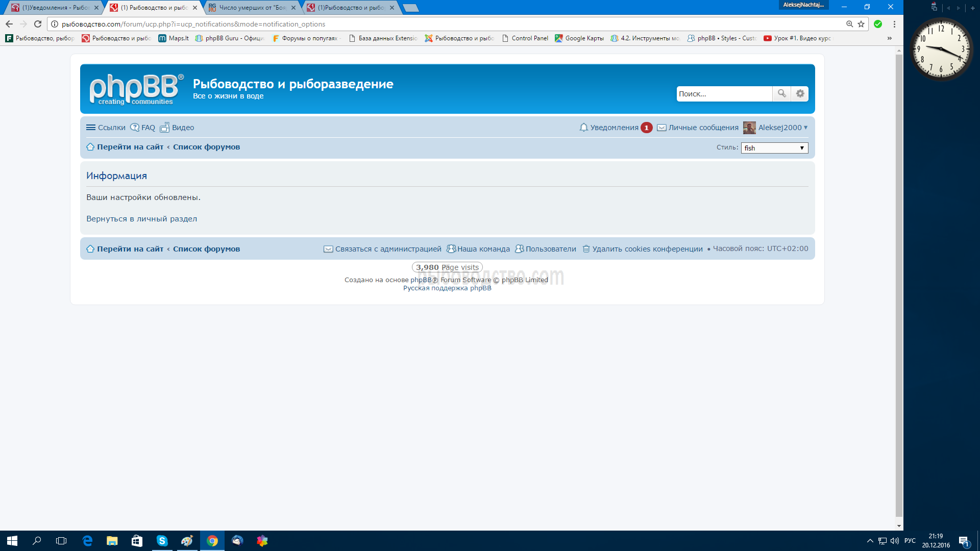Show the hidden bookmarks overflow chevron
The image size is (980, 551).
[x=890, y=38]
